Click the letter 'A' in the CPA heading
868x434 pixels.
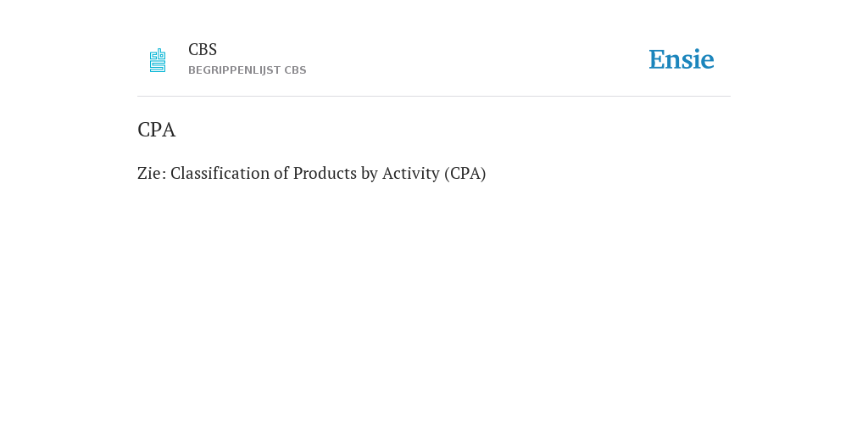(x=170, y=130)
